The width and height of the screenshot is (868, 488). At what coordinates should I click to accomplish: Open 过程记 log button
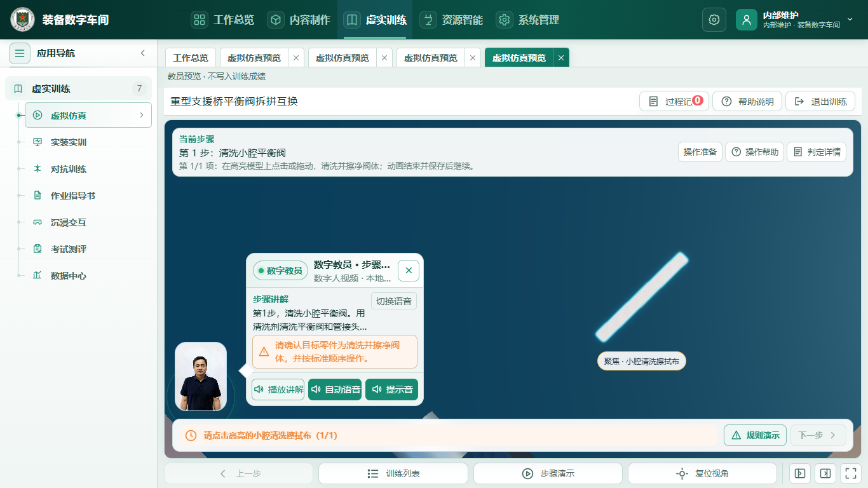[x=674, y=102]
